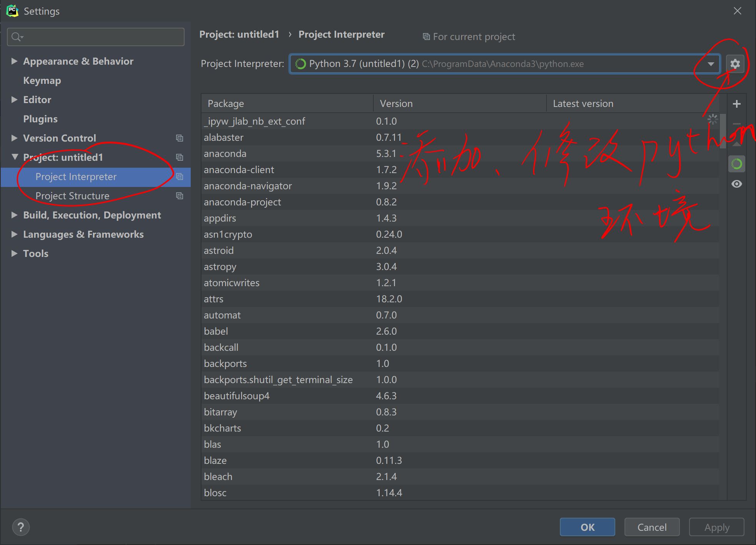The width and height of the screenshot is (756, 545).
Task: Toggle the show early releases eye icon
Action: click(x=736, y=184)
